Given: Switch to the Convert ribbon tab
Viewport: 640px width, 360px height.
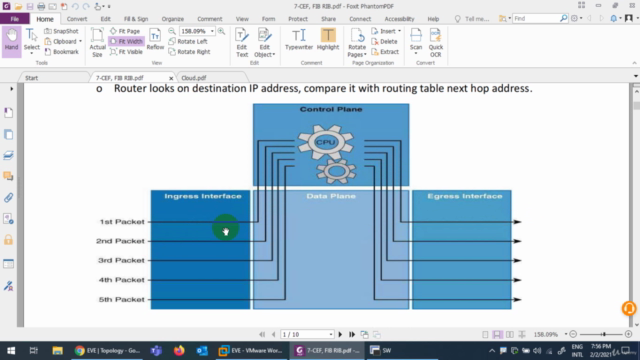Looking at the screenshot, I should (x=77, y=19).
